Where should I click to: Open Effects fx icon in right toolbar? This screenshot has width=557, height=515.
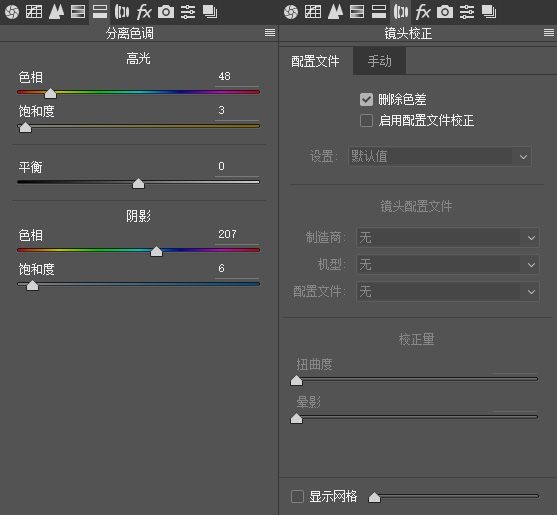point(423,12)
